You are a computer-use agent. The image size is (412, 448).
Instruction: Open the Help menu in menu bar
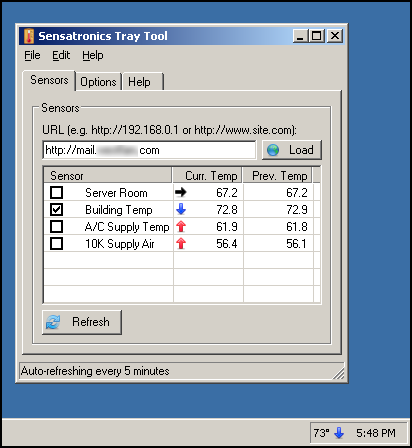point(93,55)
